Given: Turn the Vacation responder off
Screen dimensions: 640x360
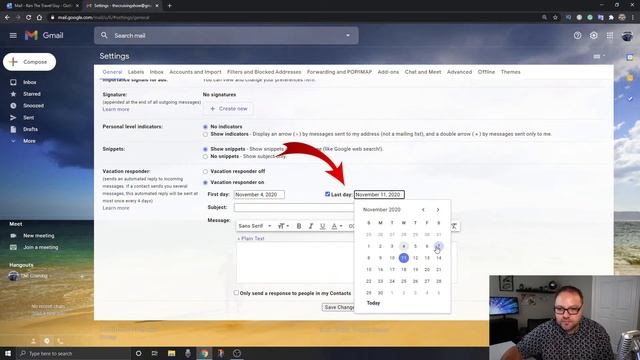Looking at the screenshot, I should point(205,171).
